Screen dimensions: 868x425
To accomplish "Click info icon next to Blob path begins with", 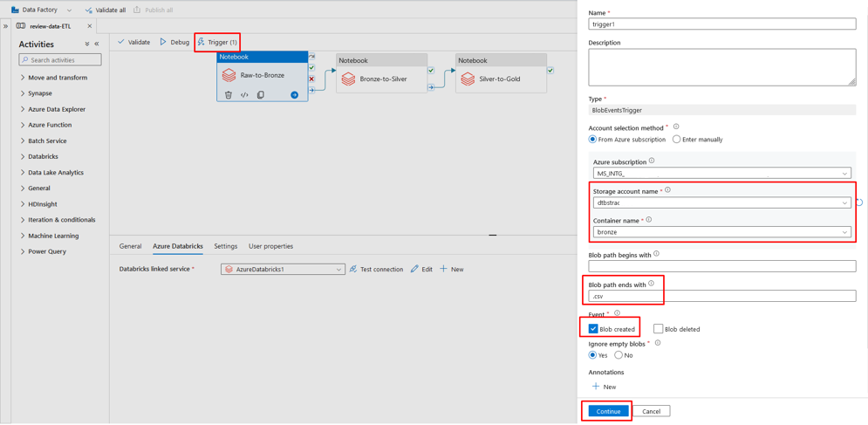I will pos(657,253).
